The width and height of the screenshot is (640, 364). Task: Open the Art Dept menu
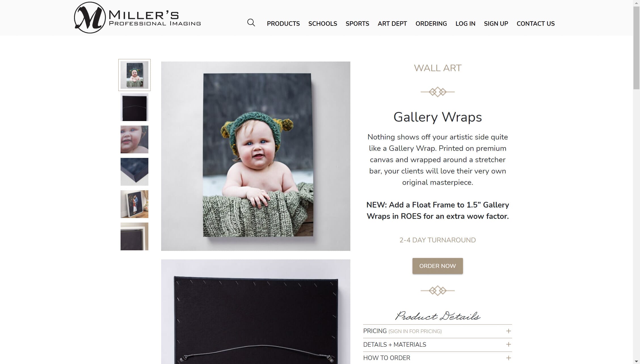392,24
